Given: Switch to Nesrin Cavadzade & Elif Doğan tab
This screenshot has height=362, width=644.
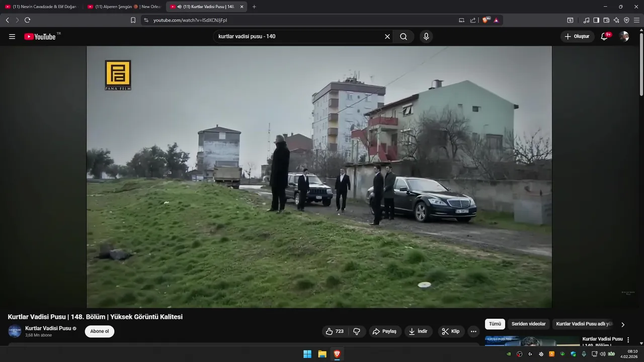Looking at the screenshot, I should pos(42,7).
